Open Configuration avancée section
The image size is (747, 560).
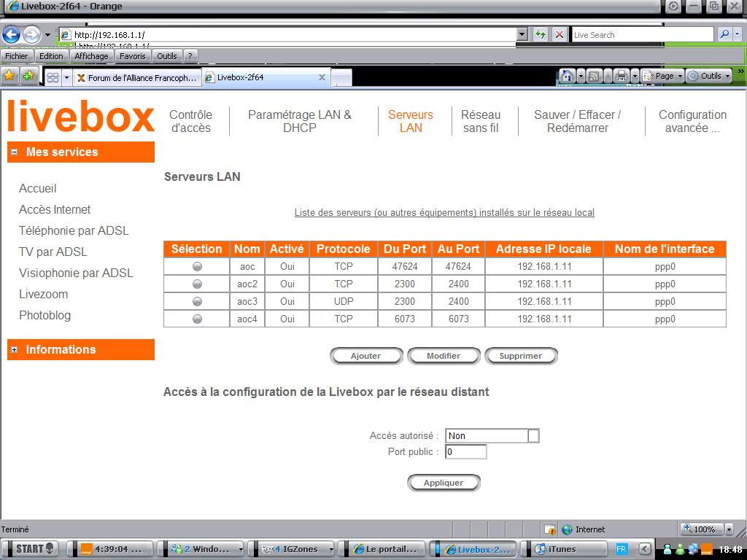coord(692,122)
